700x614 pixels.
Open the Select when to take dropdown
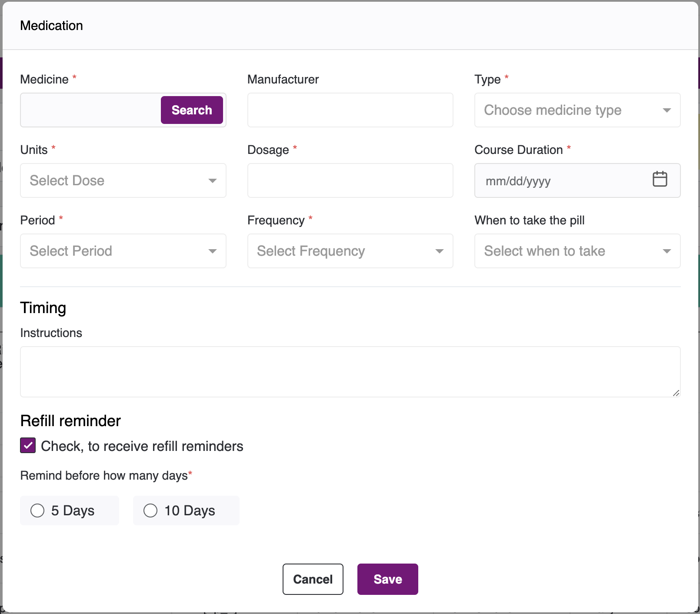(577, 251)
